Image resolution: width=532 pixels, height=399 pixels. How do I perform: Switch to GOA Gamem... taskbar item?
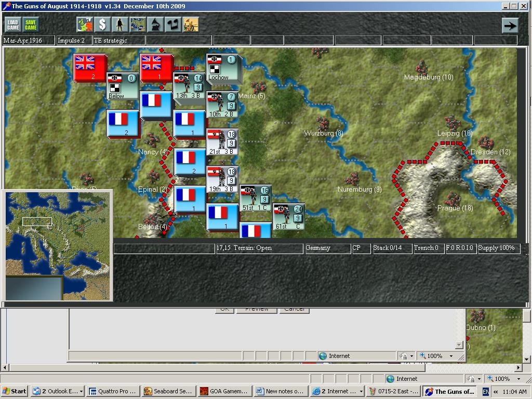tap(224, 391)
